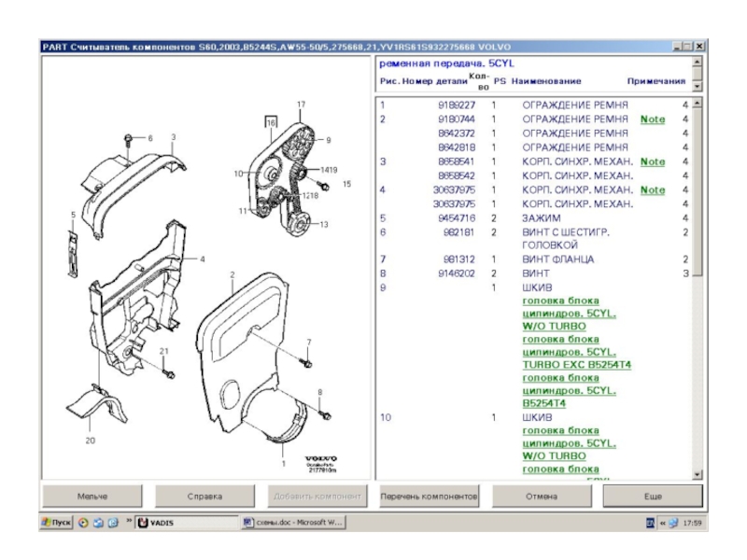Click callout 15 on the diagram
This screenshot has width=747, height=560.
(346, 184)
